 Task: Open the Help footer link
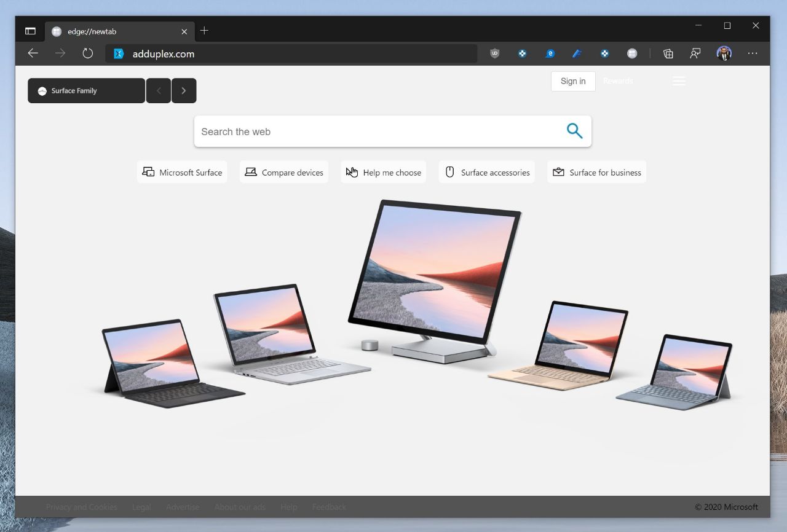(x=288, y=507)
